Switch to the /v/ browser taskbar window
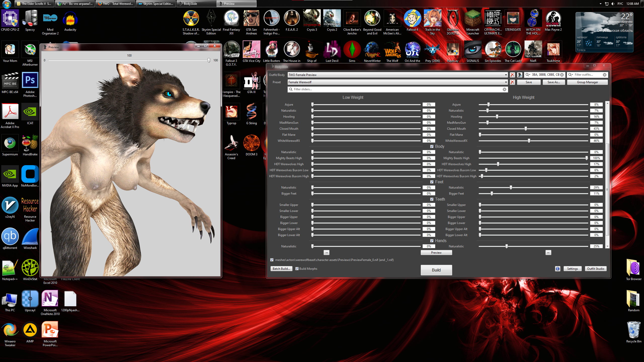 pos(75,4)
